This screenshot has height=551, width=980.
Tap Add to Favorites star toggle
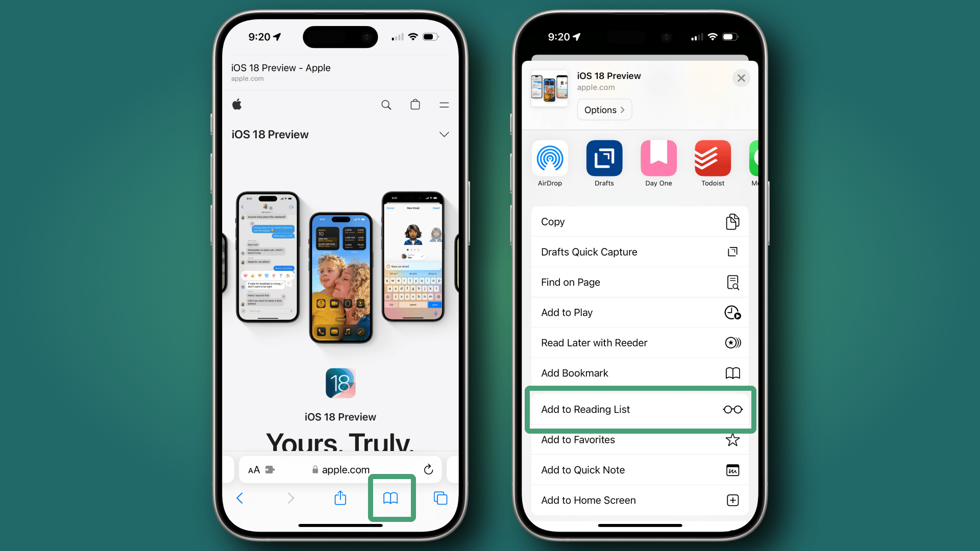tap(733, 439)
